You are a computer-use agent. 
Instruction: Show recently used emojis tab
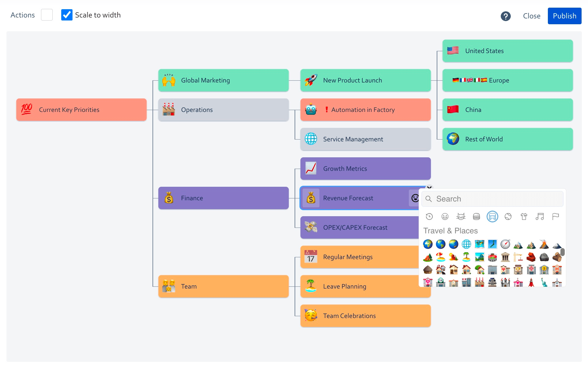pyautogui.click(x=429, y=217)
